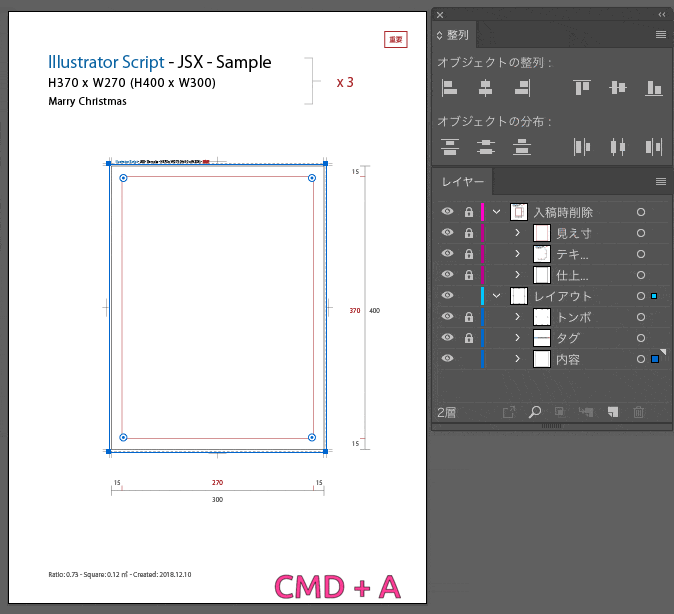Click collect for export icon in Layers panel

coord(509,412)
